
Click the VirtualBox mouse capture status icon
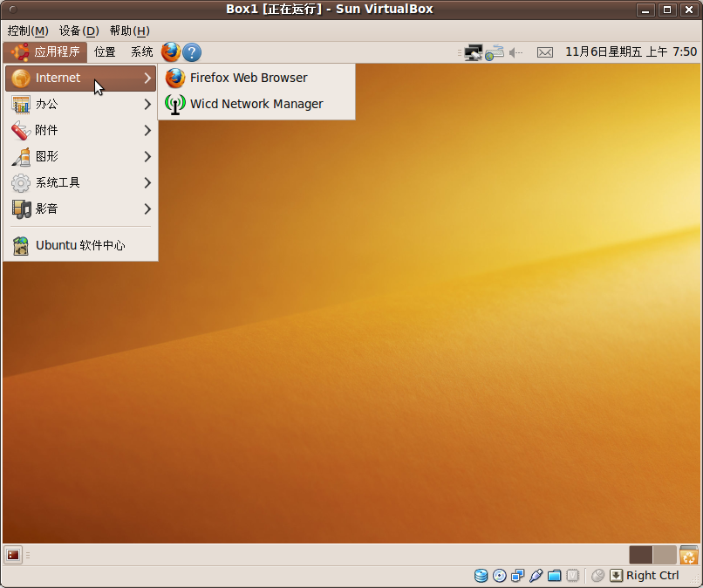[x=597, y=576]
